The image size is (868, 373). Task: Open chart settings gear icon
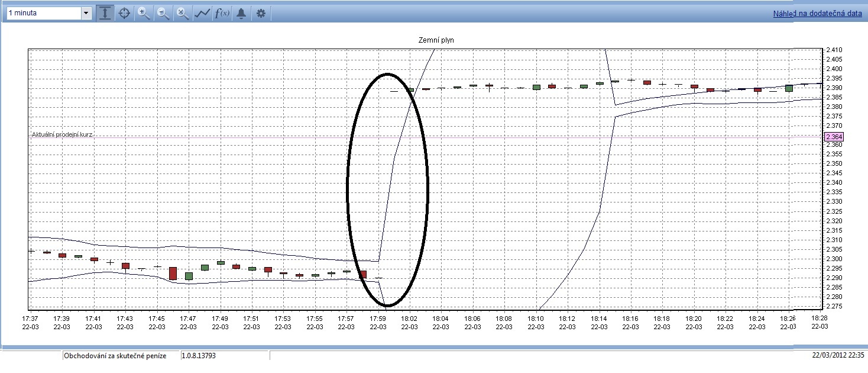pos(261,14)
